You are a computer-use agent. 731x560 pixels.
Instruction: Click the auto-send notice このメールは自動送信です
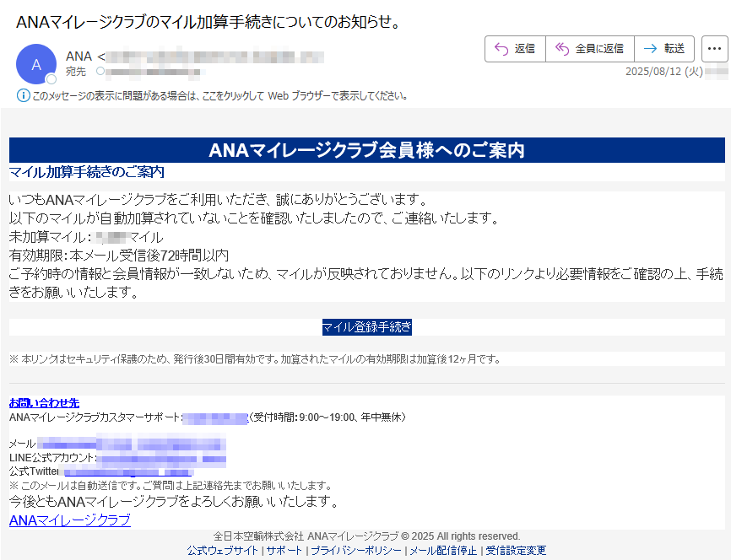point(171,486)
